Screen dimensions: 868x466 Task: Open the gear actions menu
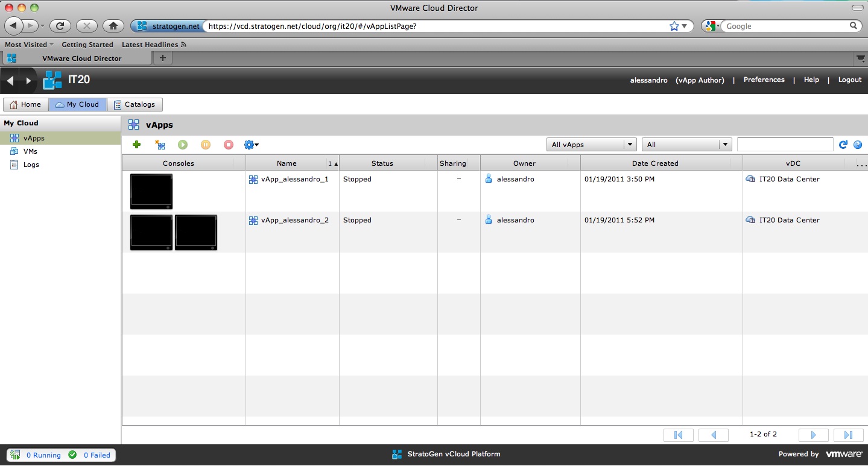pyautogui.click(x=251, y=145)
